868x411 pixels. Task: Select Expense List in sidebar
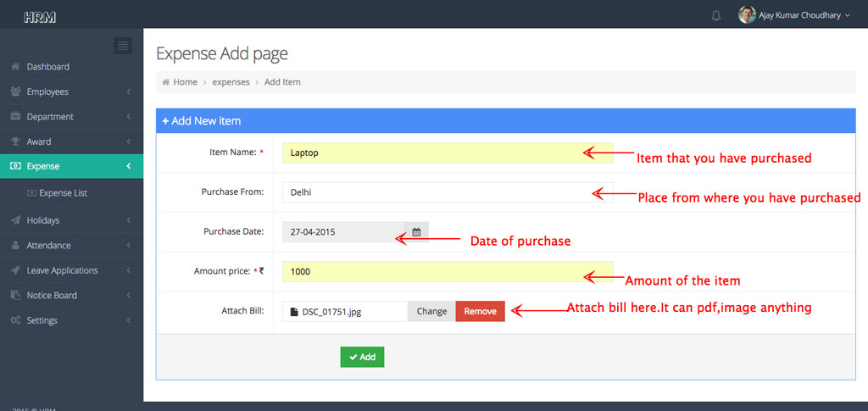pyautogui.click(x=63, y=193)
